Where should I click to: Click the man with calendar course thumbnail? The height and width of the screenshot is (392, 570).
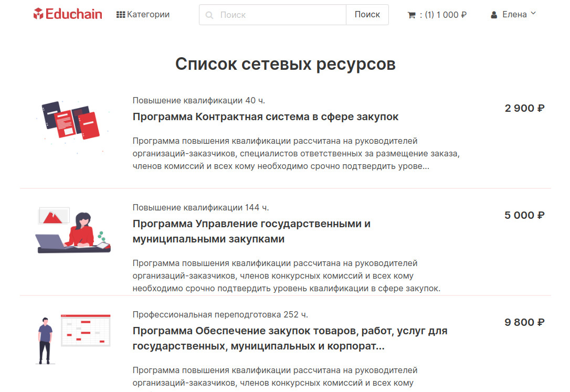click(73, 338)
